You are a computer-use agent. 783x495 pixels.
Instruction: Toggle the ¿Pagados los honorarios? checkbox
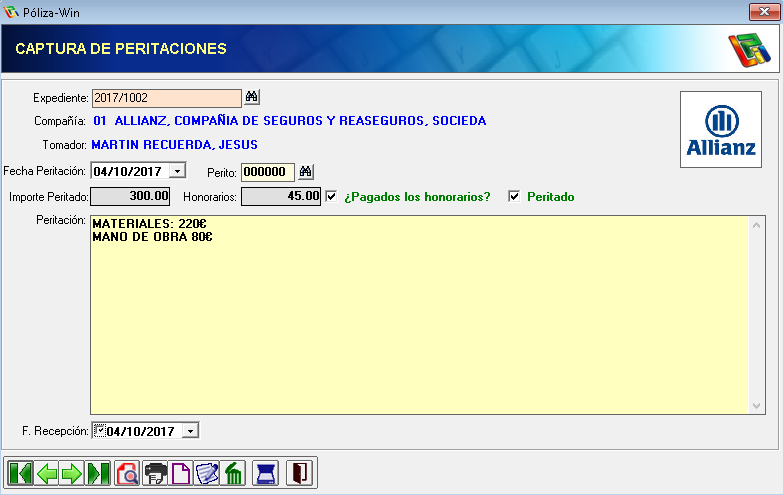[331, 196]
